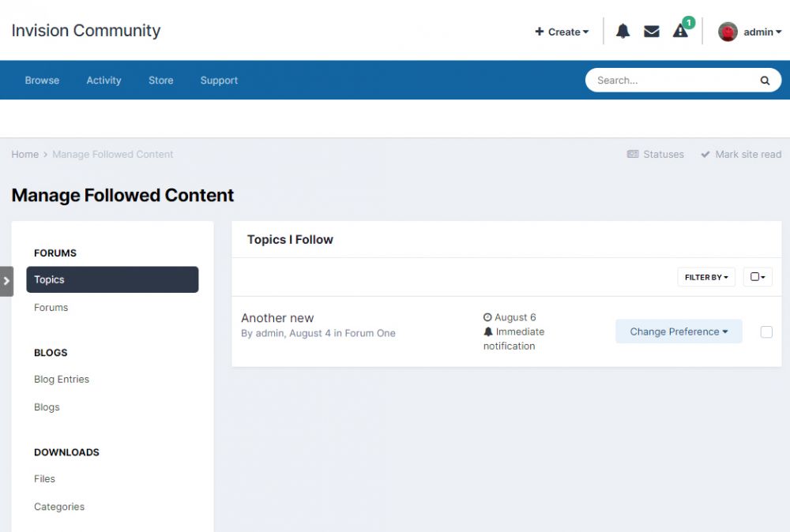This screenshot has width=790, height=532.
Task: Click the admin avatar picture
Action: (x=728, y=32)
